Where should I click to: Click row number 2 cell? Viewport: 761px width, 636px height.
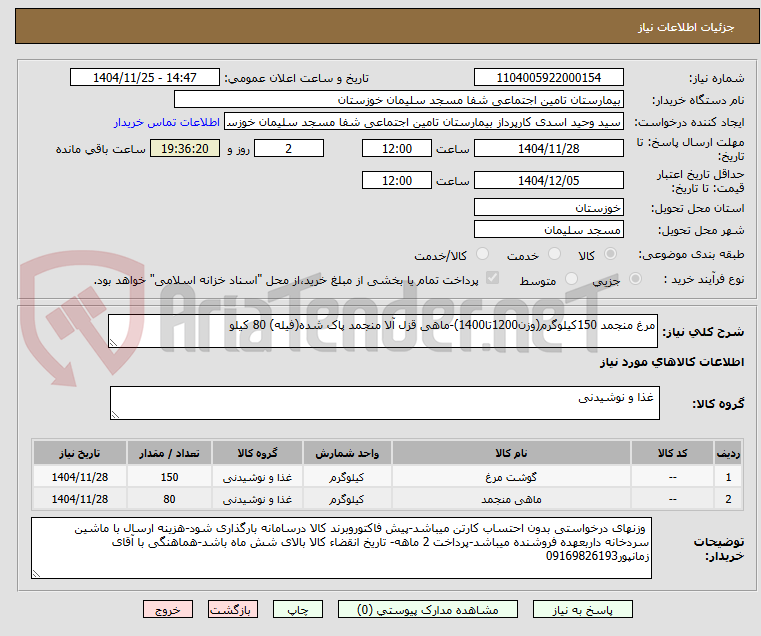(x=728, y=499)
